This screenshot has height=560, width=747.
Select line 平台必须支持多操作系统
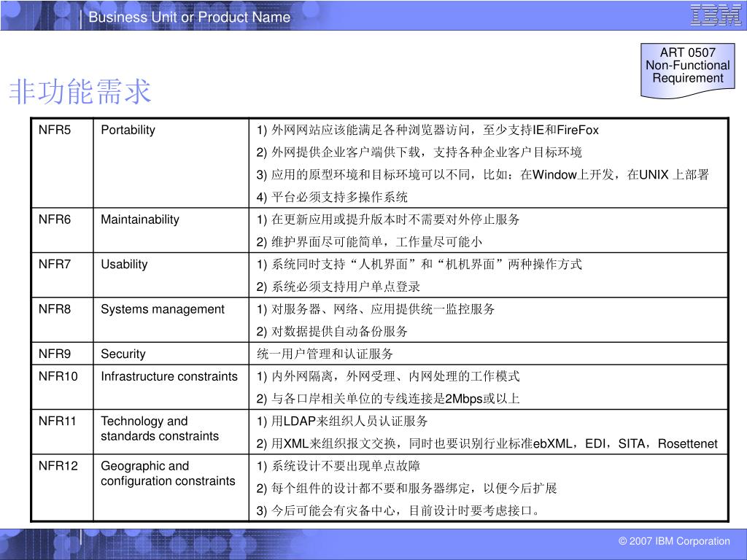point(332,197)
